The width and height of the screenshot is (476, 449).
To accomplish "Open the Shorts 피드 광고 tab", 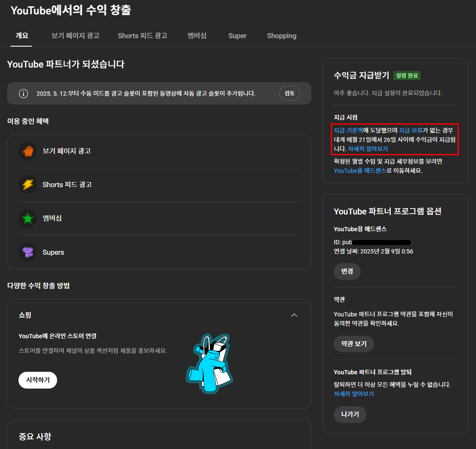I will tap(142, 36).
